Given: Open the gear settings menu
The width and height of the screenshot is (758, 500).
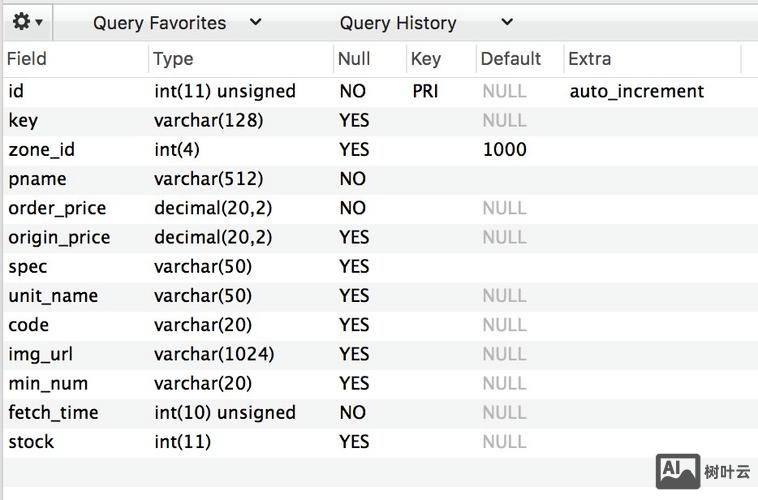Looking at the screenshot, I should pyautogui.click(x=26, y=22).
